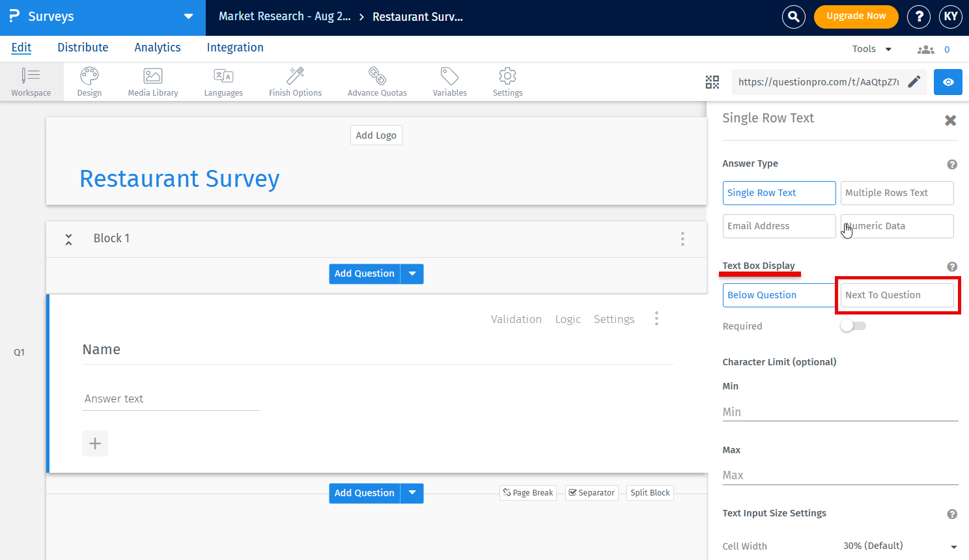Check the Separator checkbox
The image size is (969, 560).
[574, 492]
